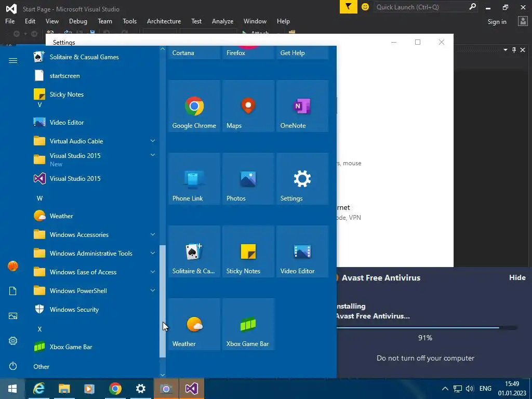Click the Visual Studio feedback smiley icon
The height and width of the screenshot is (399, 532).
[x=365, y=7]
